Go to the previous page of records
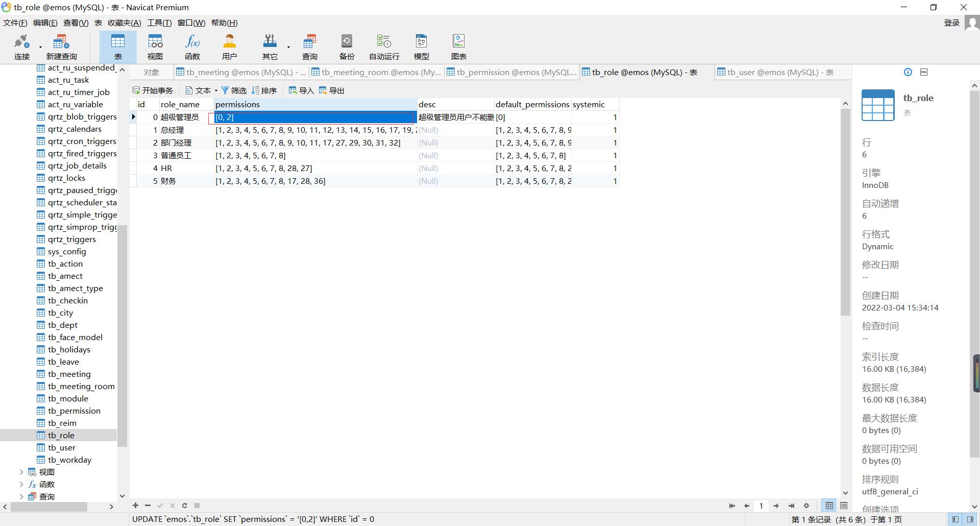This screenshot has height=526, width=980. (x=747, y=506)
